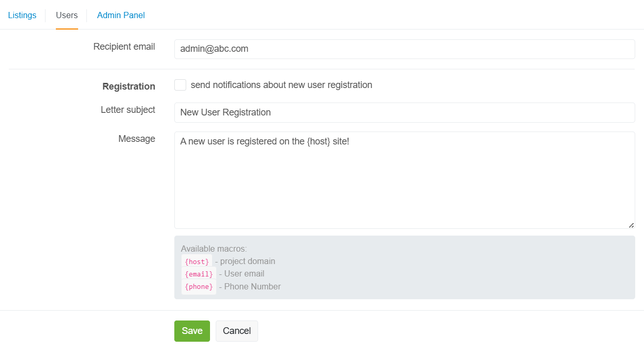
Task: Select the {phone} macro tag
Action: coord(199,287)
